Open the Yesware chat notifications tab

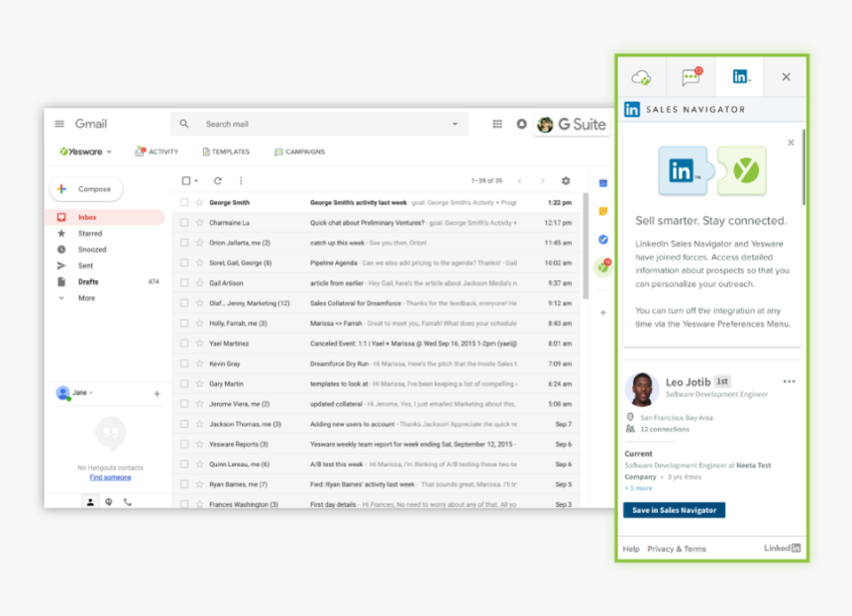tap(692, 76)
